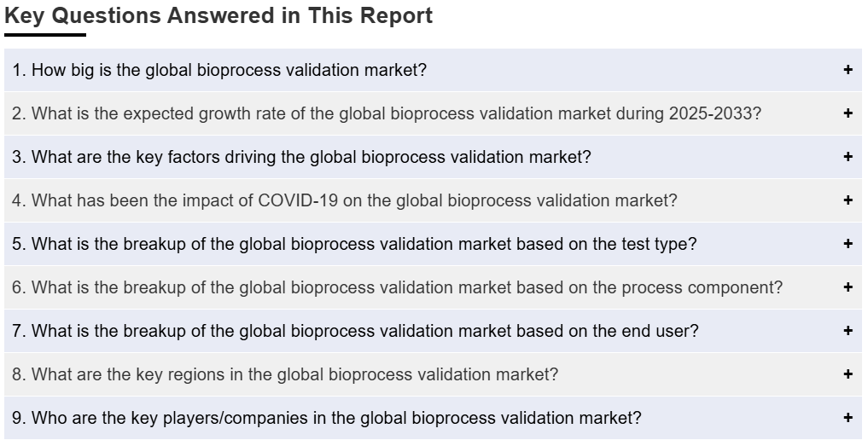Expand question 2 on growth rate 2025-2033
This screenshot has width=868, height=446.
[386, 113]
